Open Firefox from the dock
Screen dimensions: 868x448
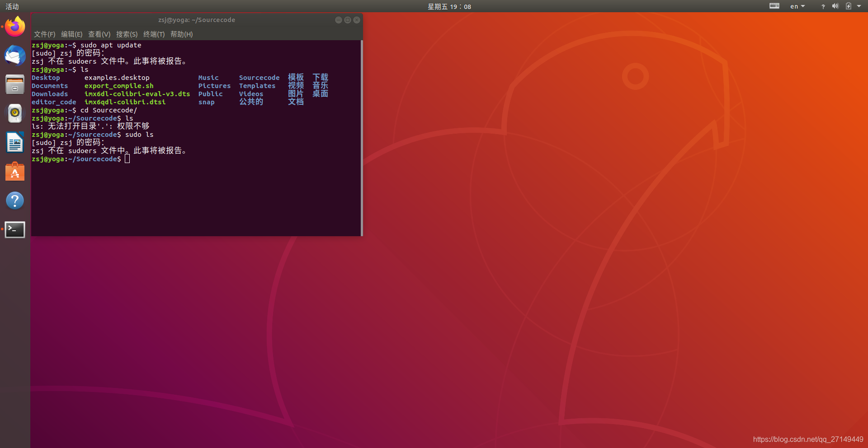[x=15, y=27]
